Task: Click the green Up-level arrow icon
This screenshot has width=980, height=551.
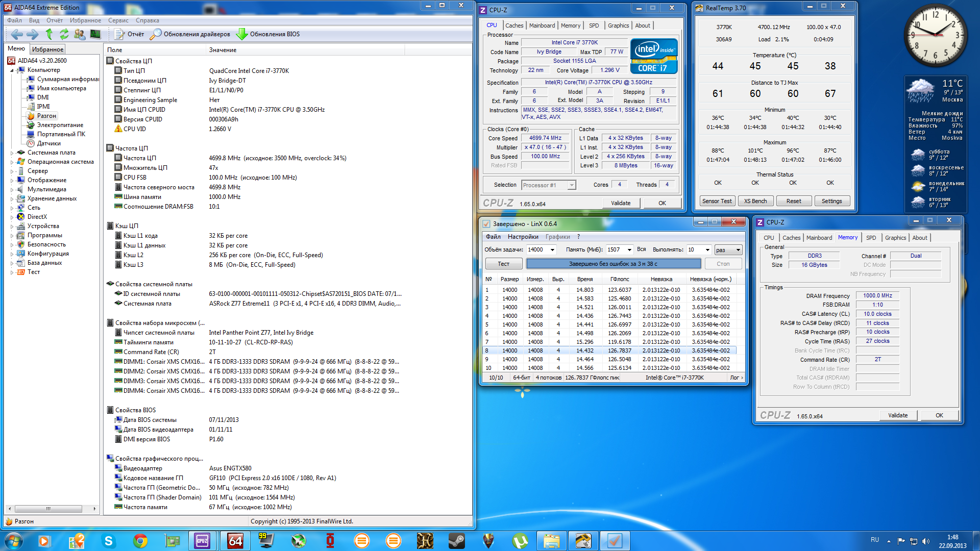Action: (x=49, y=34)
